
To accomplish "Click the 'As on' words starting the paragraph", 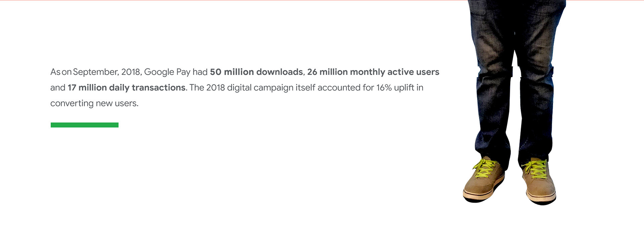I will tap(61, 72).
